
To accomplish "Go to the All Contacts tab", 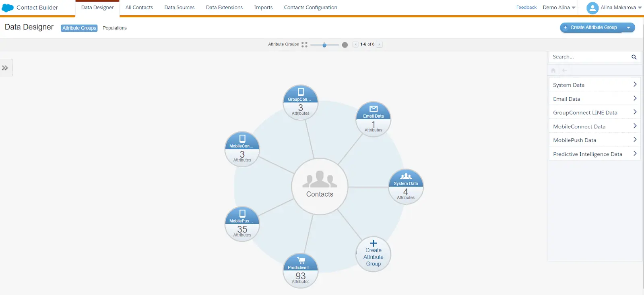I will [x=139, y=8].
